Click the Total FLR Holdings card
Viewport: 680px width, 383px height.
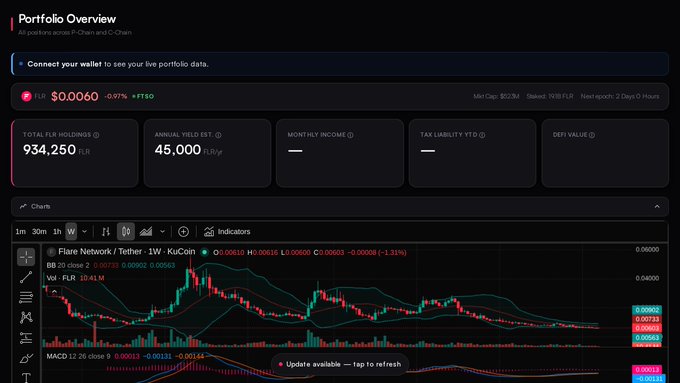[x=75, y=153]
